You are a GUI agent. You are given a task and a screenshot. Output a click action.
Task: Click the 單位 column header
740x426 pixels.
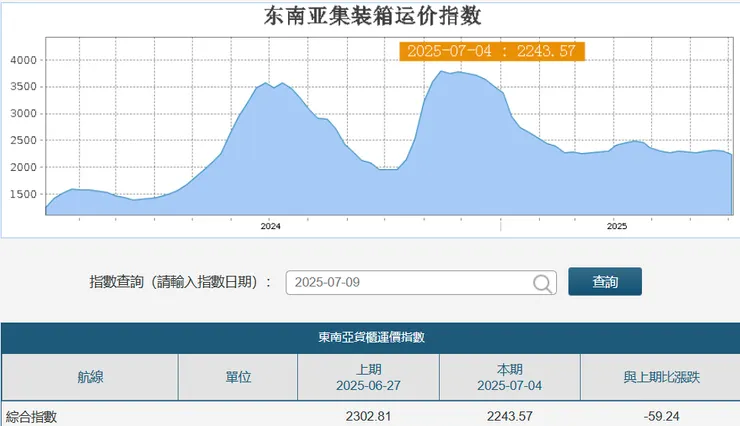click(x=238, y=377)
